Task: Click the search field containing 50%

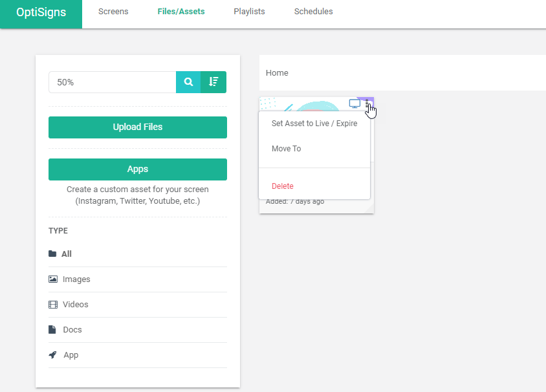Action: pos(113,82)
